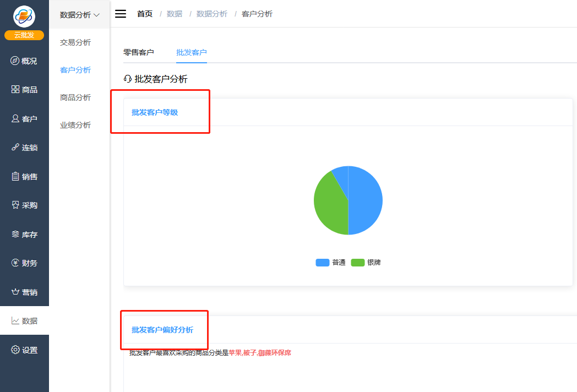
Task: Open the 概况 compass icon
Action: click(15, 61)
